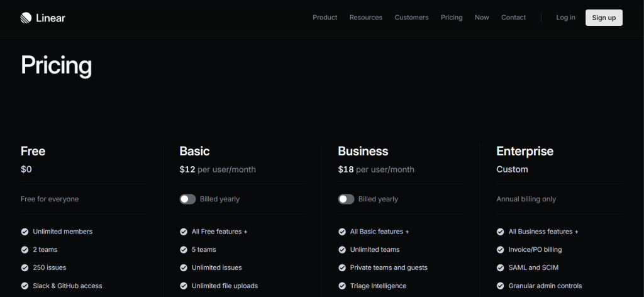Open the Product navigation menu
This screenshot has height=297, width=644.
[x=325, y=18]
